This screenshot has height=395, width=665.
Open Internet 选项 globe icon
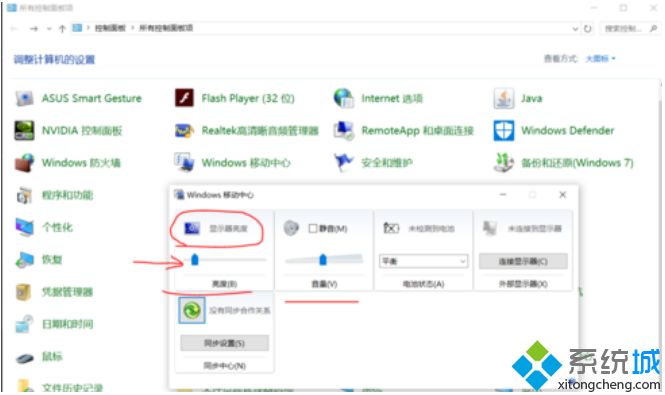click(344, 98)
